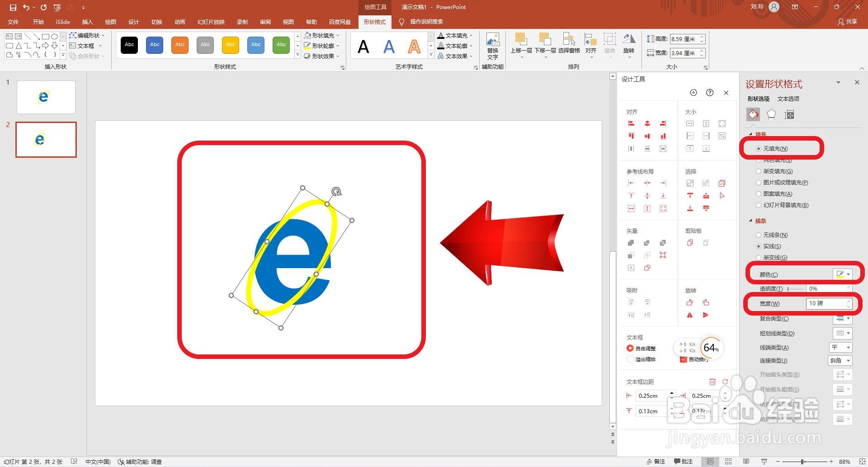Select the 渐变填充 radio button

[x=759, y=171]
